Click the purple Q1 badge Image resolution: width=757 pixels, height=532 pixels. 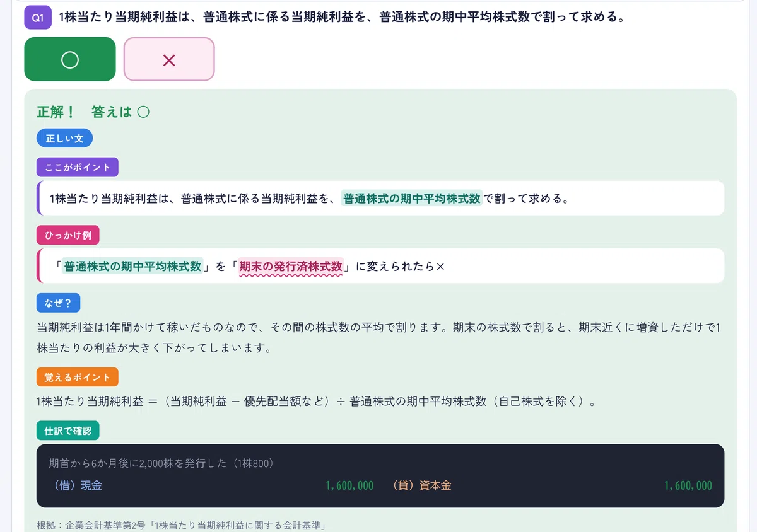(38, 18)
